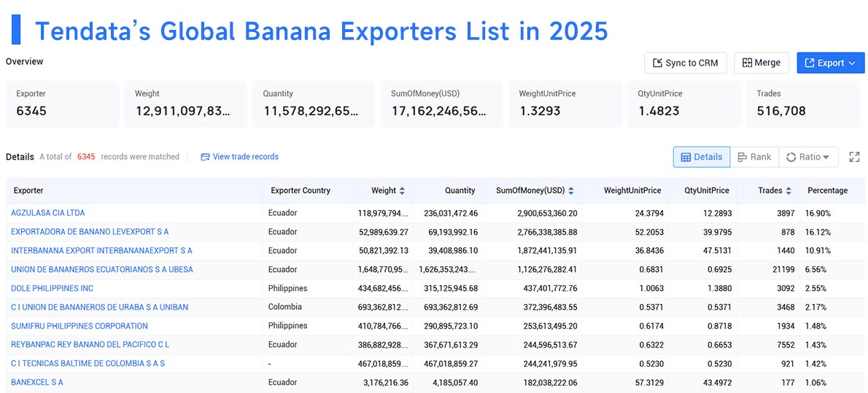Screen dimensions: 868x393
Task: Click WeightUnitPrice 0.6174 in SUMIFRU row
Action: click(x=648, y=326)
